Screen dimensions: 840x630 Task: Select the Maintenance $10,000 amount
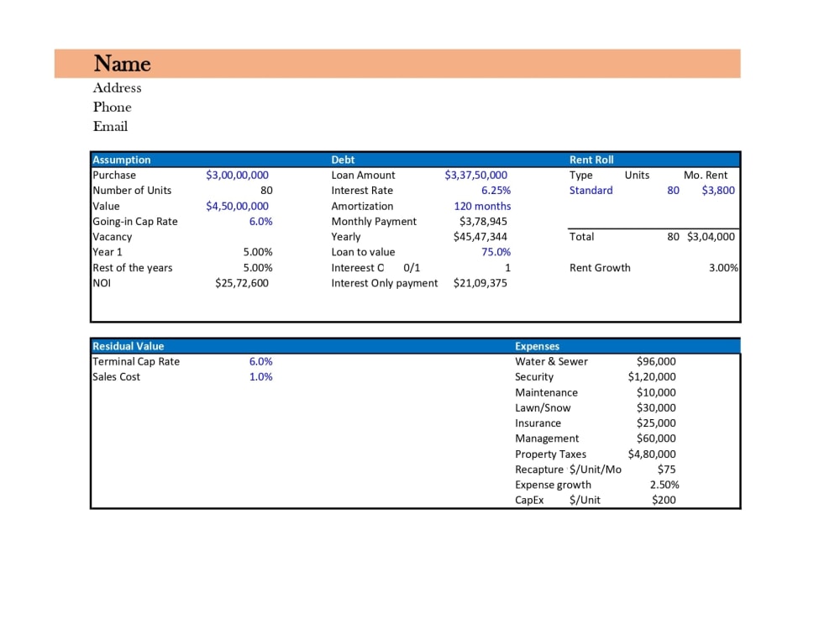[x=656, y=392]
